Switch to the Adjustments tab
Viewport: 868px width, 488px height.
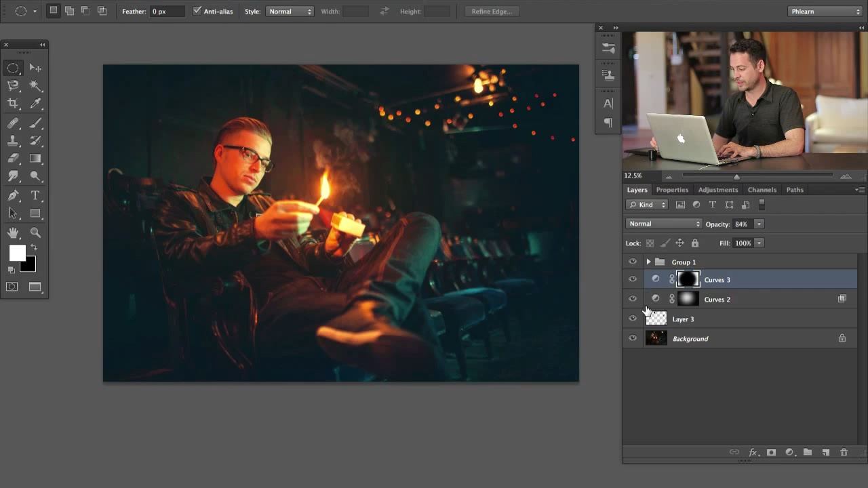tap(718, 190)
